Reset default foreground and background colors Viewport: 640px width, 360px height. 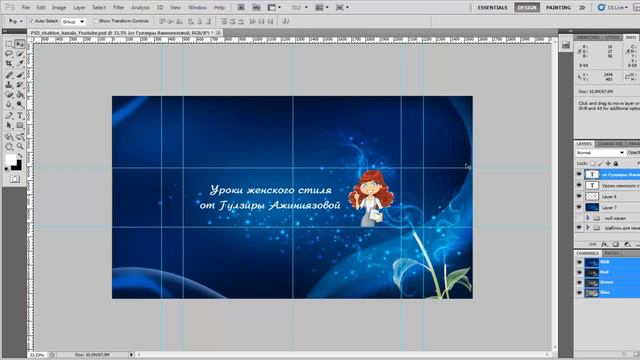[7, 169]
